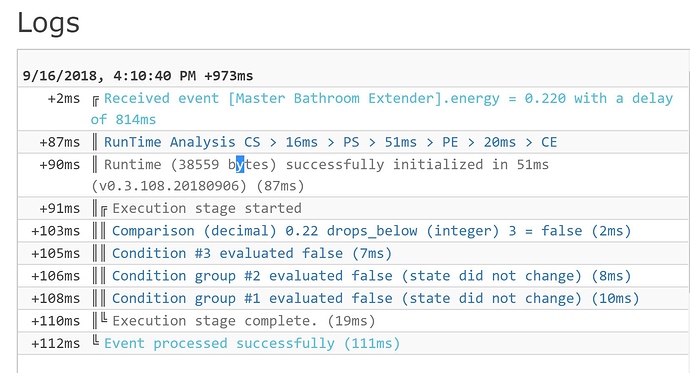Click the +112ms time offset

[x=55, y=344]
